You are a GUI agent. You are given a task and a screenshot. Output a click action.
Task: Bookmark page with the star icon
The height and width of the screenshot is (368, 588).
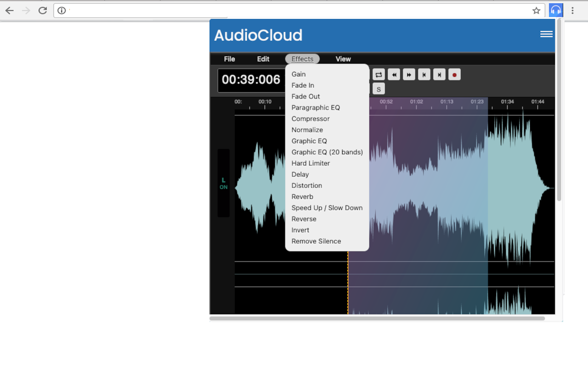click(536, 11)
